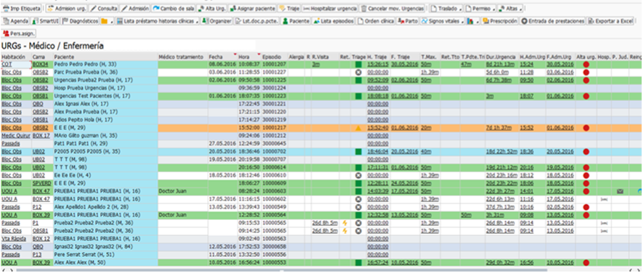
Task: Launch the Triaje function
Action: [289, 8]
